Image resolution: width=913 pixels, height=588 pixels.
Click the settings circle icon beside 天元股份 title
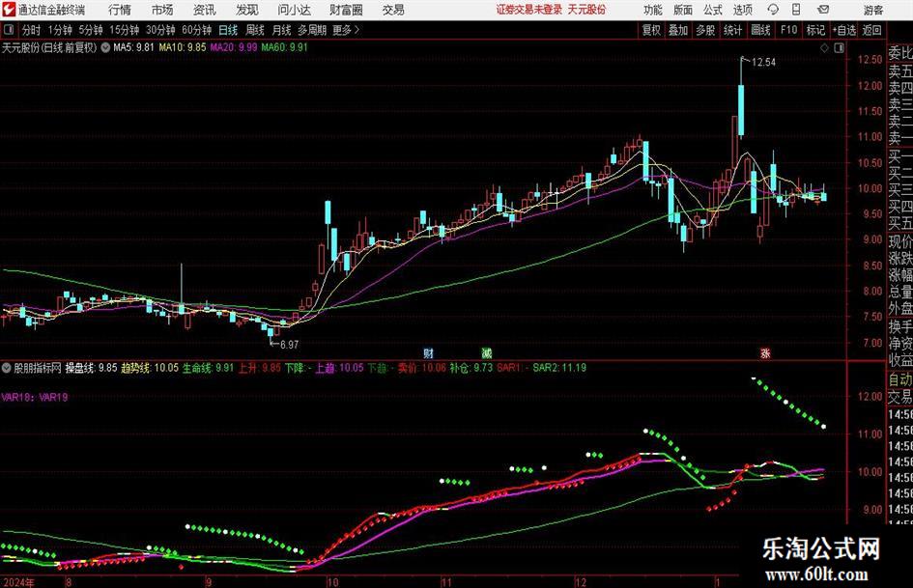(105, 47)
